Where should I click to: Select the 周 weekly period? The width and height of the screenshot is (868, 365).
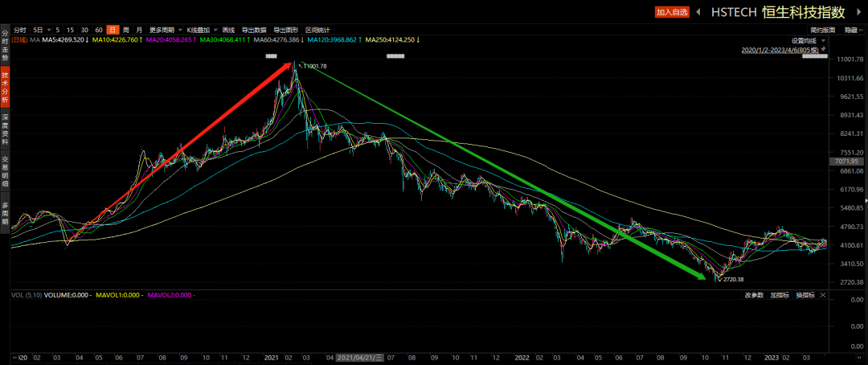[125, 30]
